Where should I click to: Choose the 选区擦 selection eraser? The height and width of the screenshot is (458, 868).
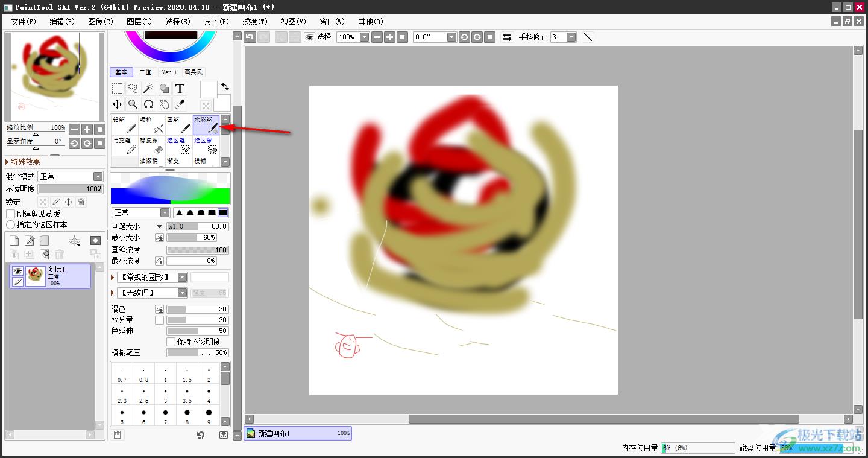[x=207, y=145]
